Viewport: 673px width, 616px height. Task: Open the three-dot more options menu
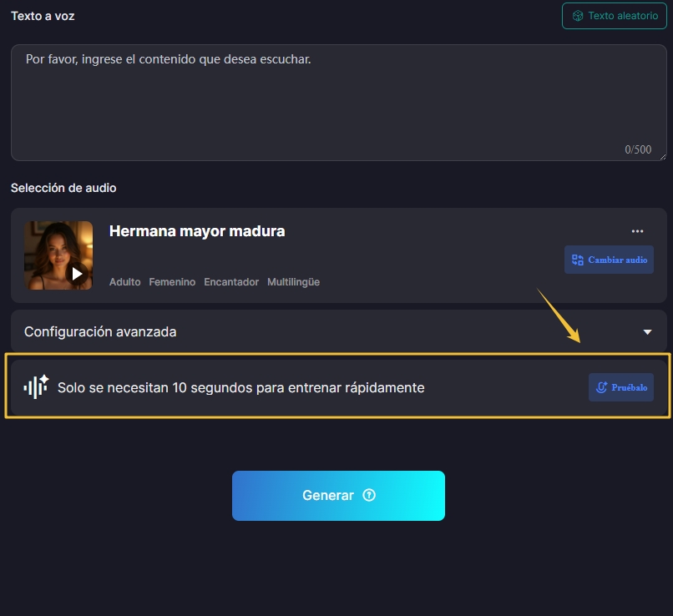point(637,231)
